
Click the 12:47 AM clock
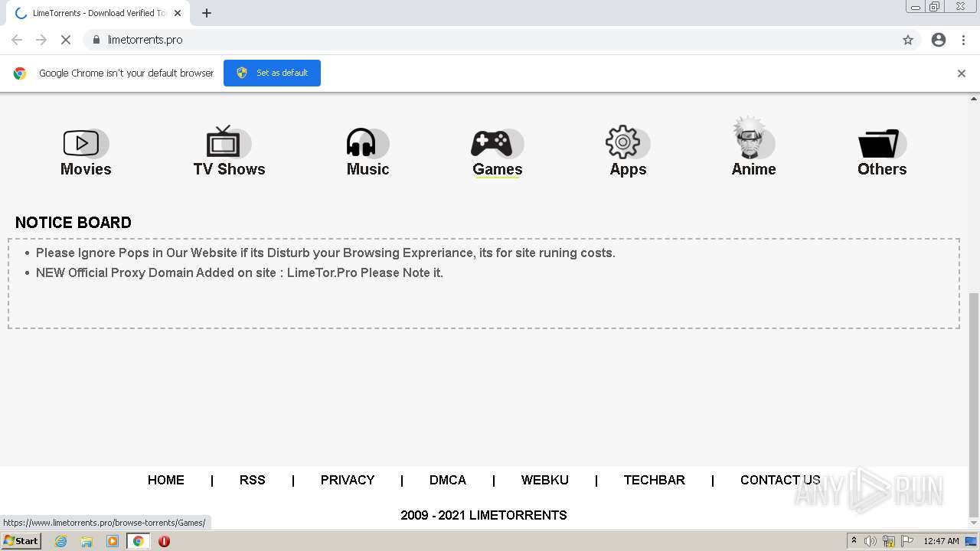[941, 541]
